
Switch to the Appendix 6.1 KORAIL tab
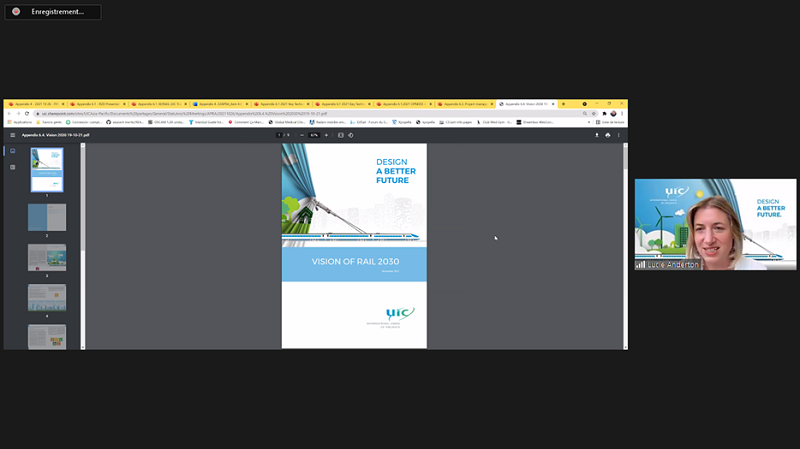[x=159, y=104]
